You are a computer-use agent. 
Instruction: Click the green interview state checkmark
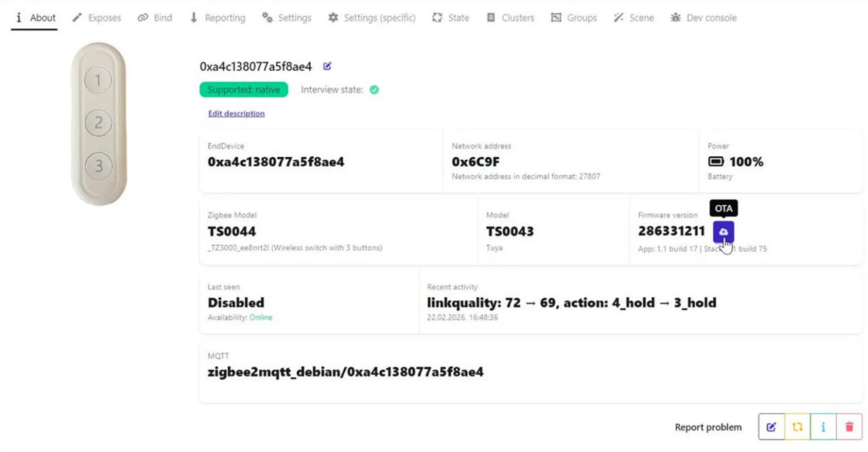pyautogui.click(x=374, y=90)
